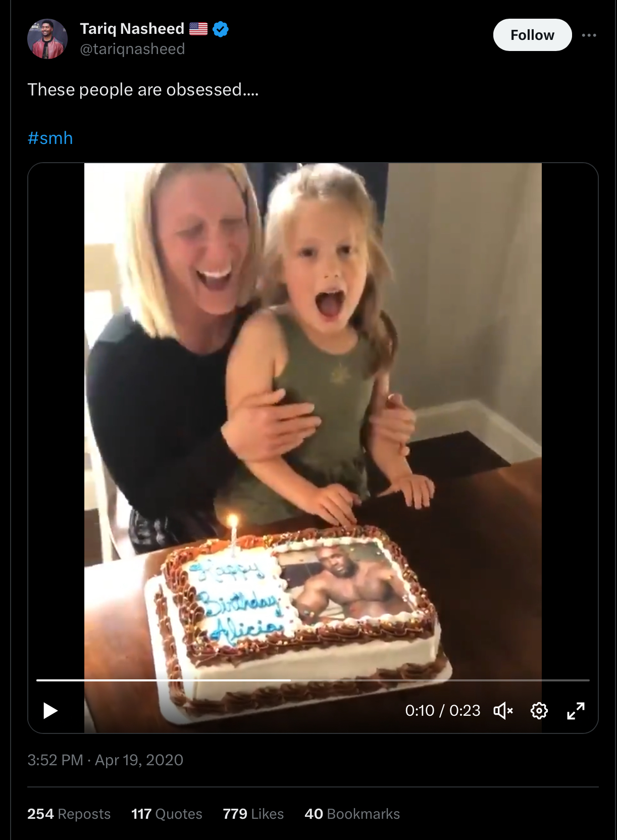Click the 40 Bookmarks count
Screen dimensions: 617x840
click(x=352, y=814)
